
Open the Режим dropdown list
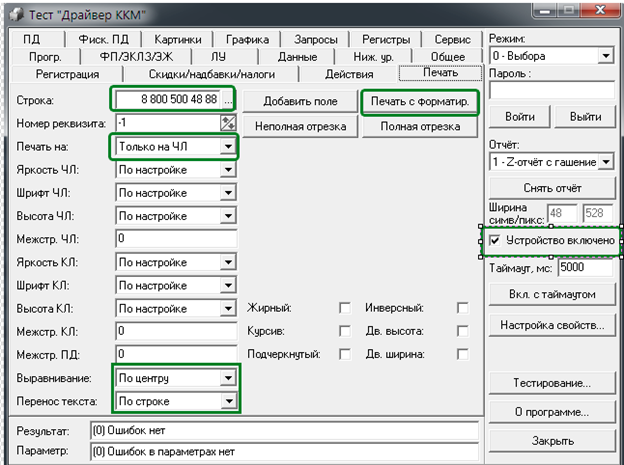[606, 56]
